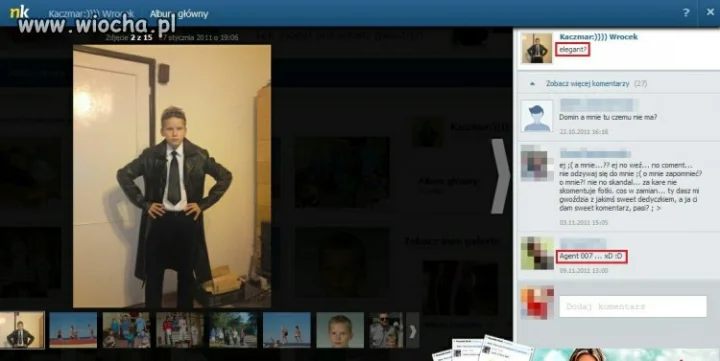
Task: Click the 03.11.2011 15:05 comment timestamp
Action: (x=584, y=222)
